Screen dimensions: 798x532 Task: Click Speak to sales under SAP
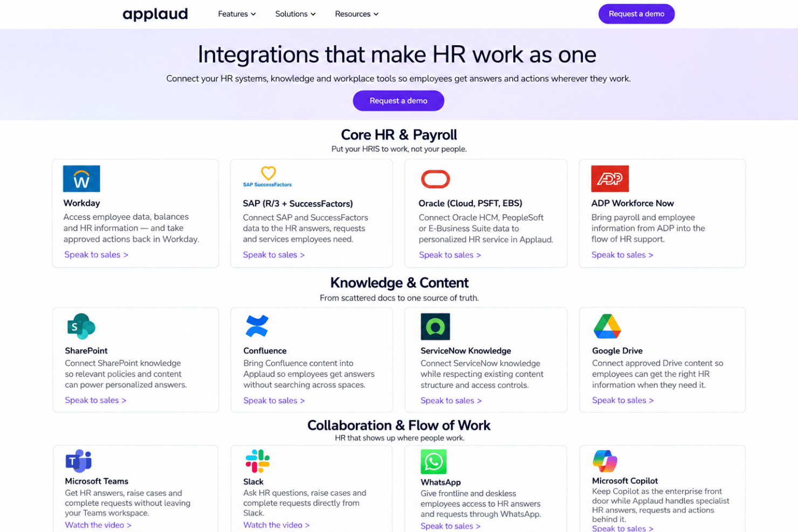point(273,255)
